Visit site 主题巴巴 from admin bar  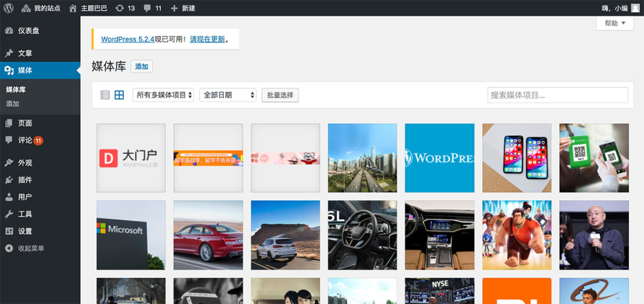pos(88,8)
